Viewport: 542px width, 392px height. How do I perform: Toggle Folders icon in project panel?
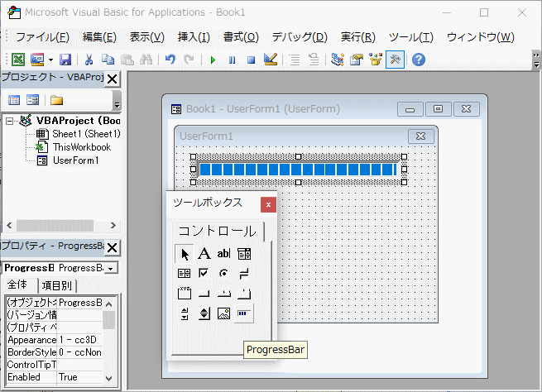[56, 101]
